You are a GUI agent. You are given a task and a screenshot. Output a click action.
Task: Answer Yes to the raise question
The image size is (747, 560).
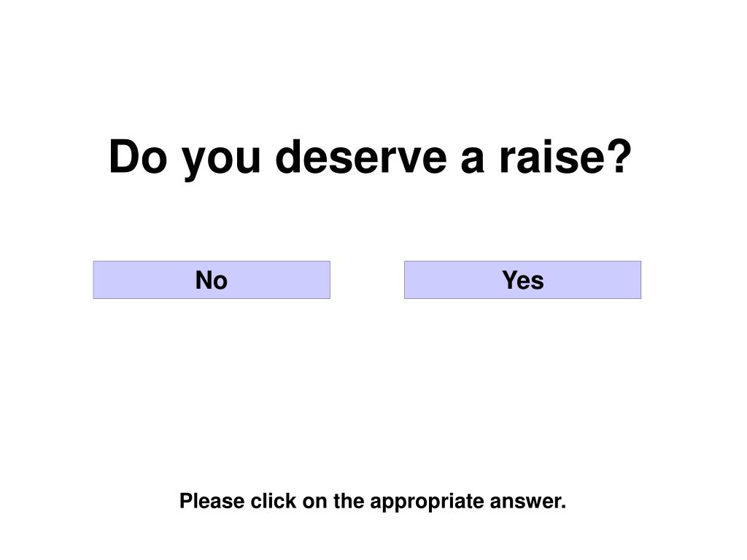[x=522, y=280]
